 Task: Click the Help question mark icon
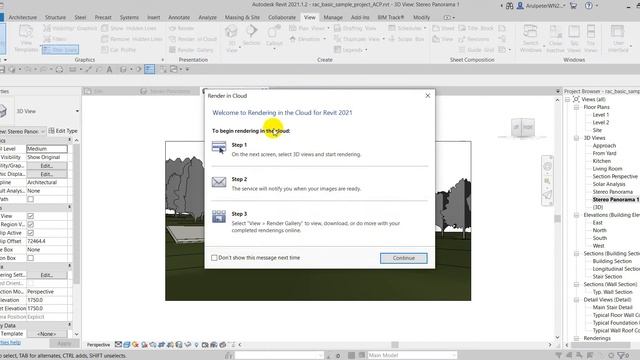[589, 6]
